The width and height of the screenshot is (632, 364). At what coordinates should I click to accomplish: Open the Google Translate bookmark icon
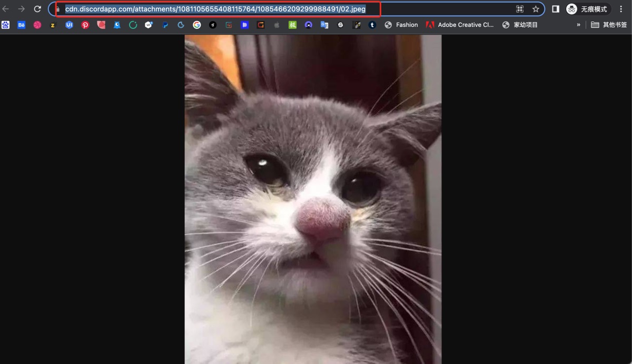(324, 25)
